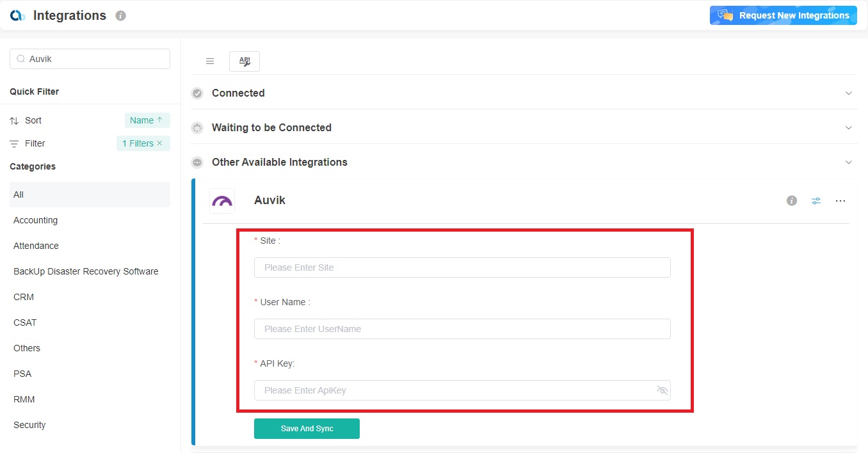Open Auvik integration info icon

coord(792,201)
